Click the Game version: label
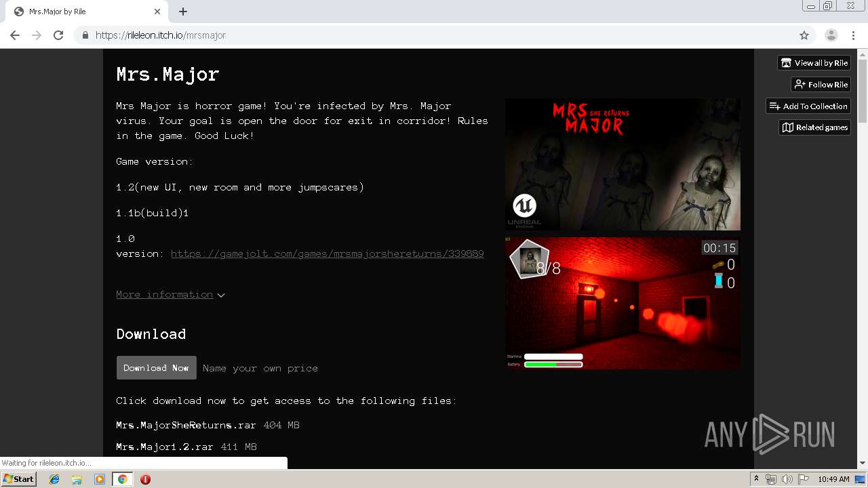 pyautogui.click(x=155, y=161)
